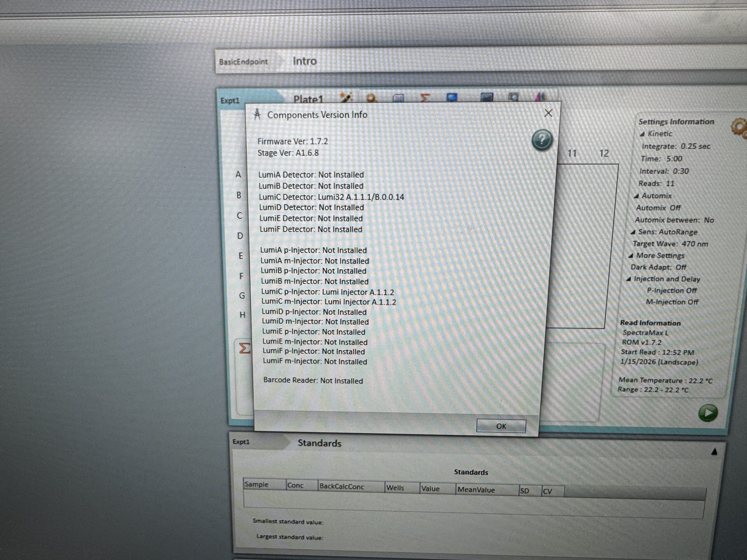Collapse the Injection and Delay group

coord(629,279)
